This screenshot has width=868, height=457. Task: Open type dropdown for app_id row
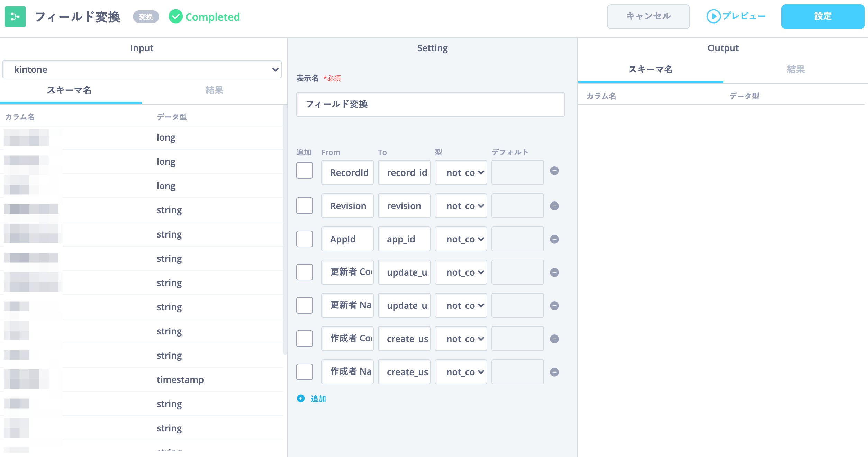click(461, 239)
